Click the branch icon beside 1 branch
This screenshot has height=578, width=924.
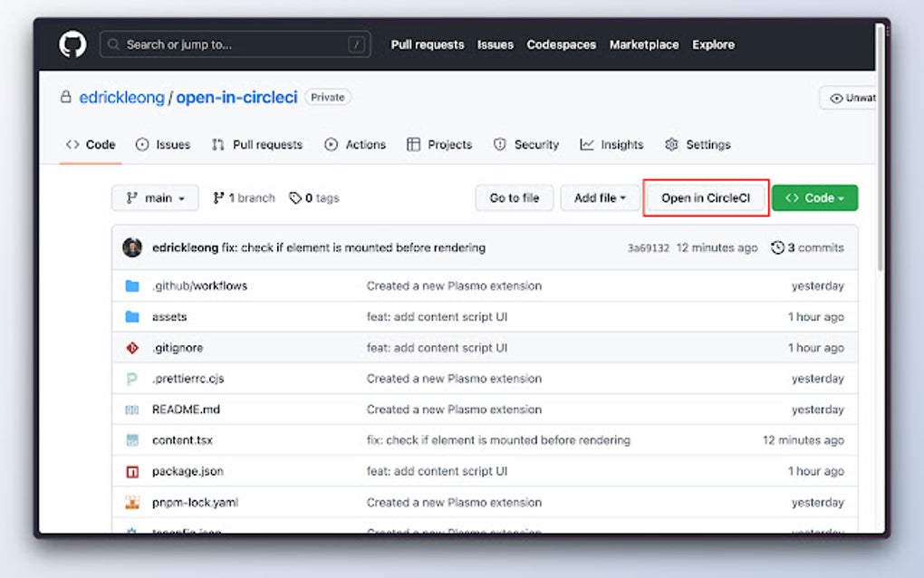pyautogui.click(x=217, y=197)
